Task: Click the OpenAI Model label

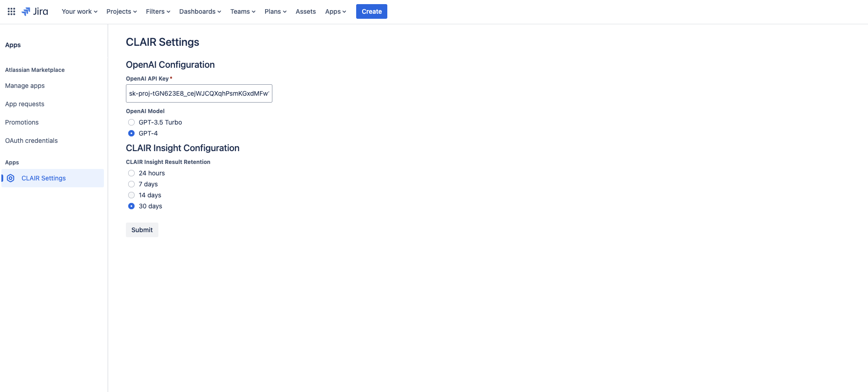Action: point(145,111)
